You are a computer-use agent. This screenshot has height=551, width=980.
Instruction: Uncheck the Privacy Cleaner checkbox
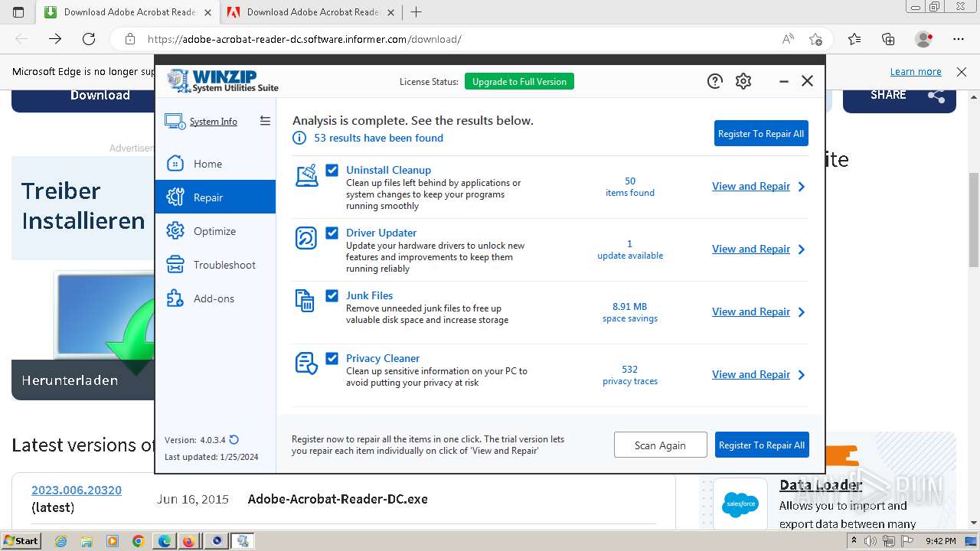332,358
